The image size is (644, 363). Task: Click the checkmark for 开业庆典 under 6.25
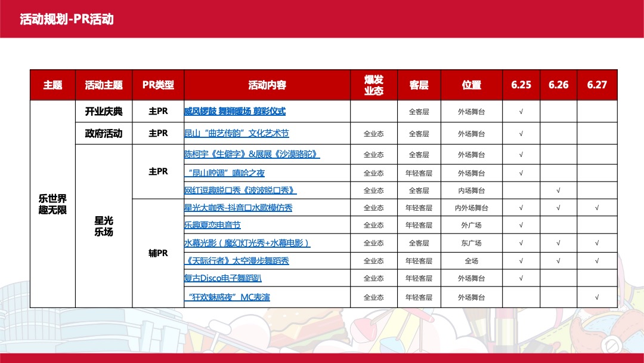[x=520, y=111]
